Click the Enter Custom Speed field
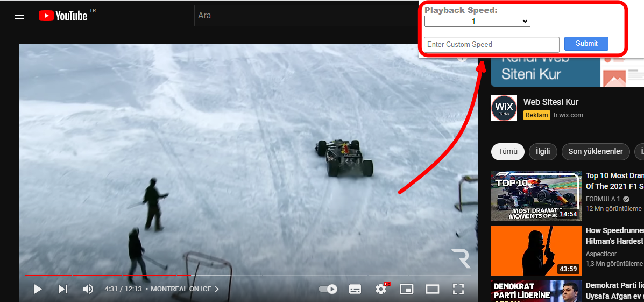 pos(491,44)
